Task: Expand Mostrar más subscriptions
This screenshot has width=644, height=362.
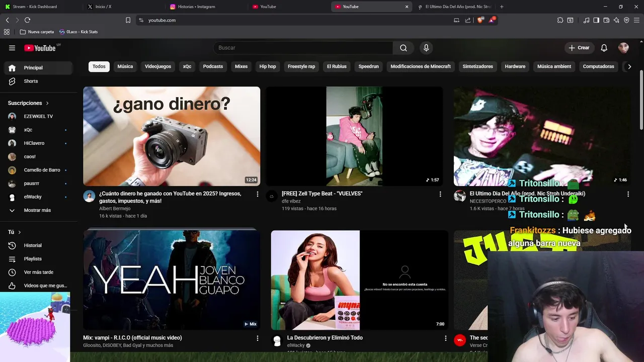Action: [x=38, y=210]
